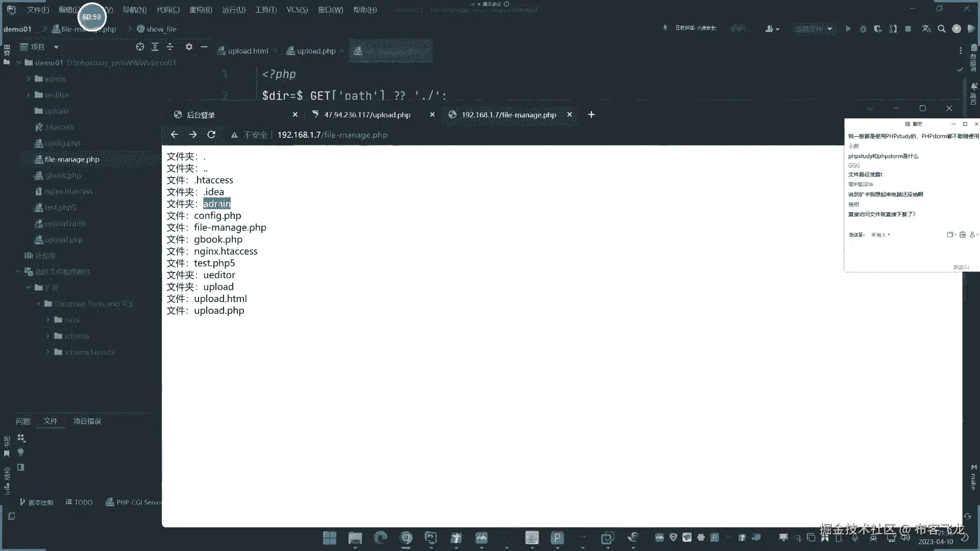Open Windows Start menu on taskbar

tap(330, 538)
